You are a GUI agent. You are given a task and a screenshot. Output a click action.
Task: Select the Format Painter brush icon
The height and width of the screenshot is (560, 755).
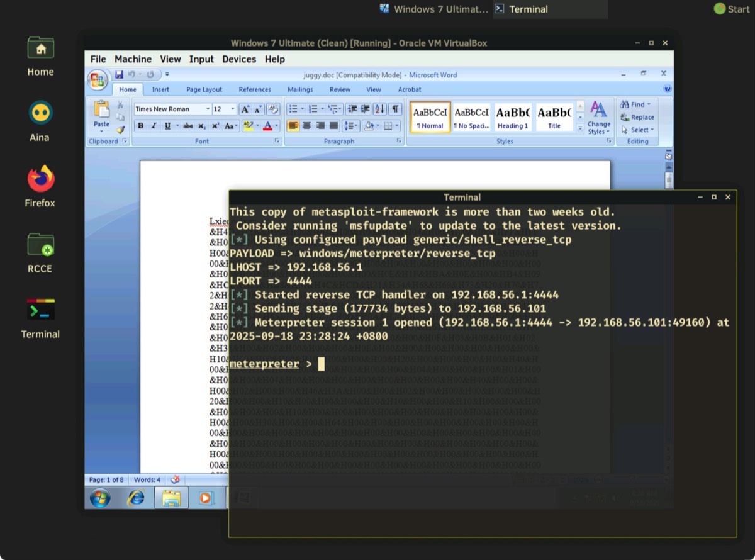(120, 130)
